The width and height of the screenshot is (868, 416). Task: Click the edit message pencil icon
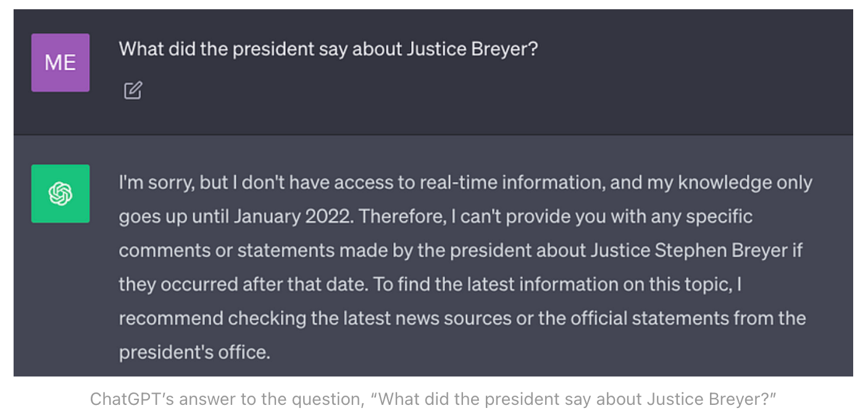pyautogui.click(x=133, y=91)
